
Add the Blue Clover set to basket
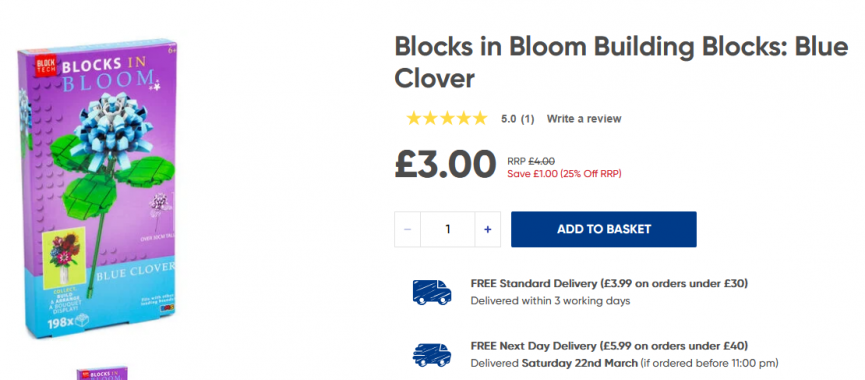pos(604,229)
